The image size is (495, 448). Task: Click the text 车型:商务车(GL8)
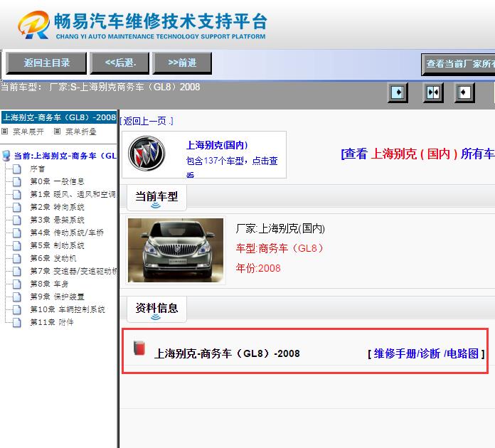[280, 248]
